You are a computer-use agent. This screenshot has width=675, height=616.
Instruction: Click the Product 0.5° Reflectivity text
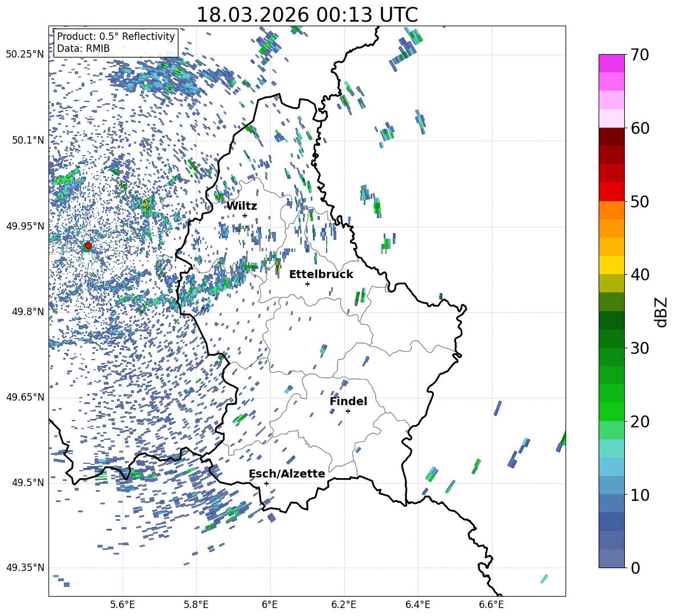click(x=116, y=36)
